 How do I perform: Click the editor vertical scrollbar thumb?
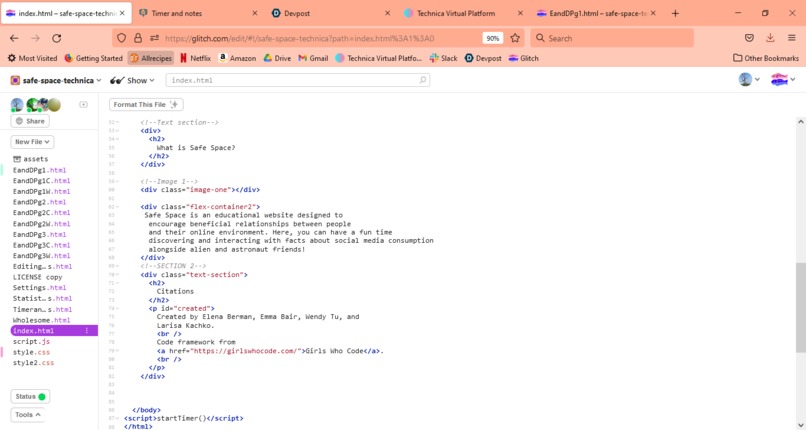click(800, 307)
